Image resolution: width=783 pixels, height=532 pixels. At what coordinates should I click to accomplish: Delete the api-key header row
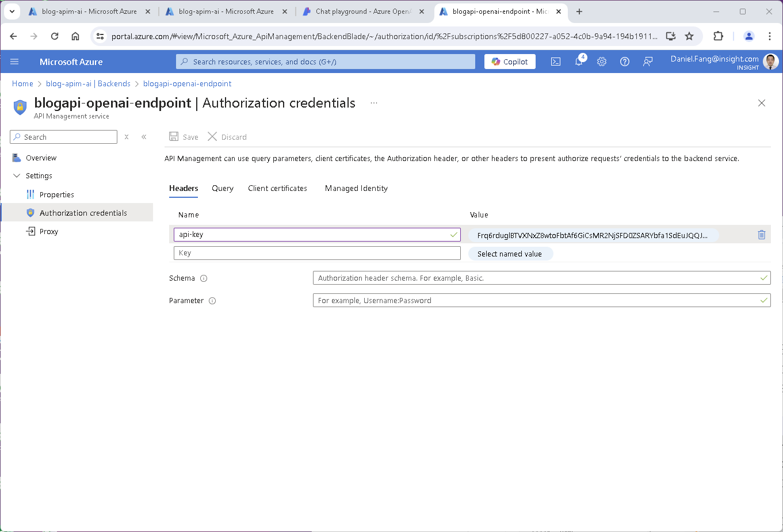coord(762,235)
